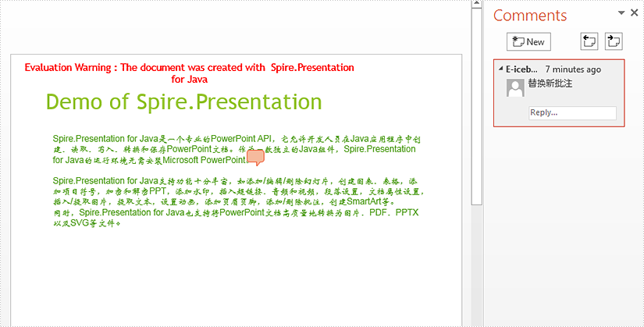This screenshot has width=644, height=327.
Task: Click the '7 minutes ago' timestamp
Action: 573,69
